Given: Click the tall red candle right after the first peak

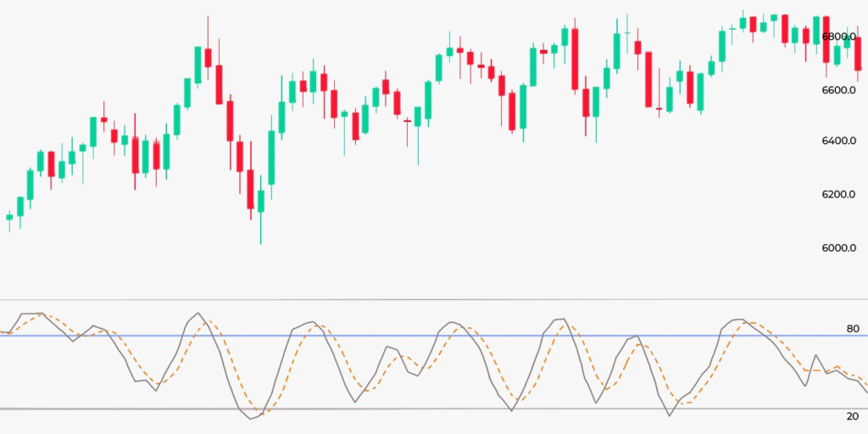Looking at the screenshot, I should coord(219,84).
